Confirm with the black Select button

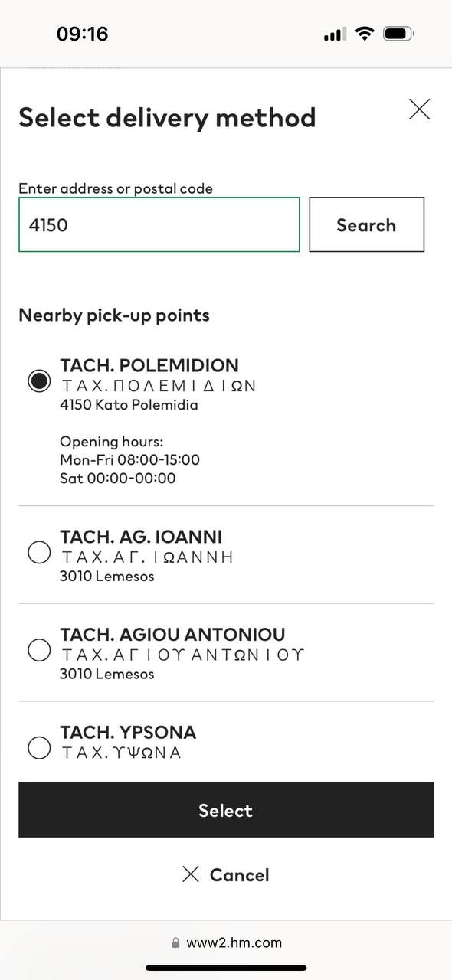coord(226,810)
